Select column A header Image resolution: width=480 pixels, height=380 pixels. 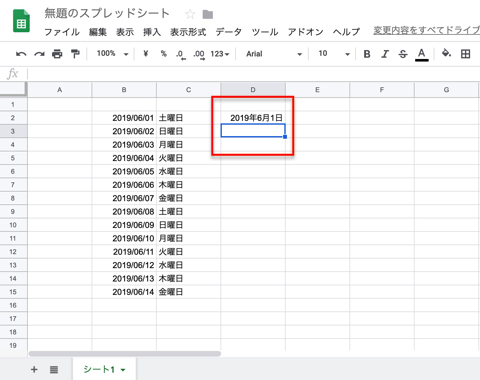point(59,90)
